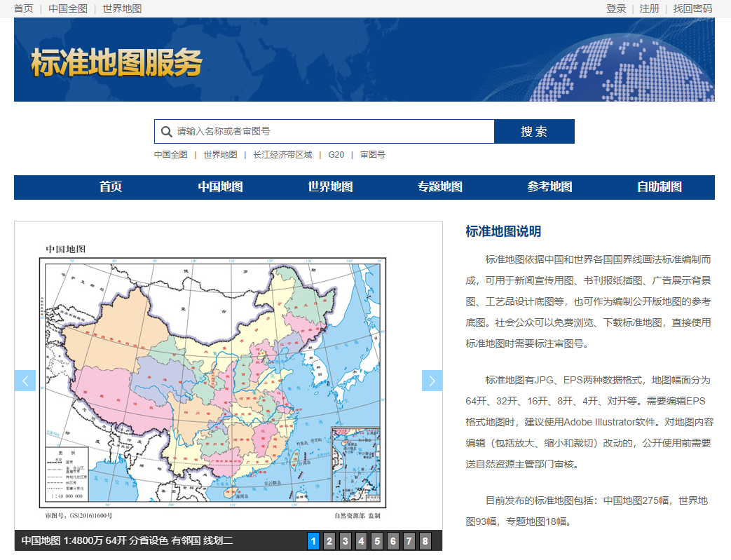Open 首页 in the top utility bar
The image size is (731, 560).
[x=24, y=8]
